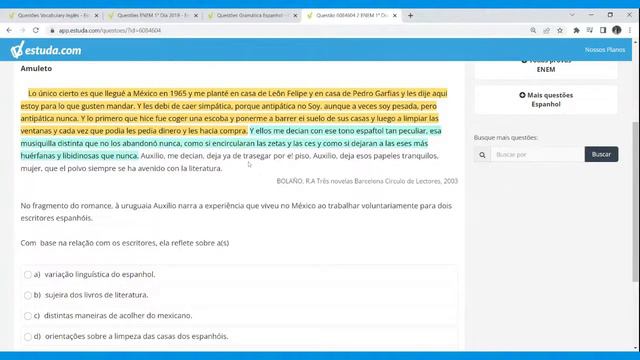
Task: Click in the Buscar por search field
Action: coord(538,155)
